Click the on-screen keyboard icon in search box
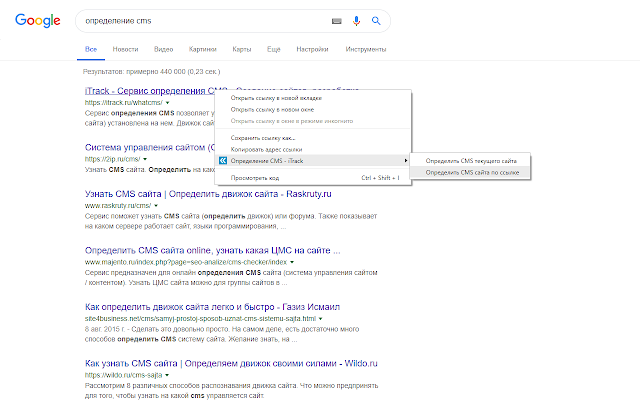 coord(333,21)
